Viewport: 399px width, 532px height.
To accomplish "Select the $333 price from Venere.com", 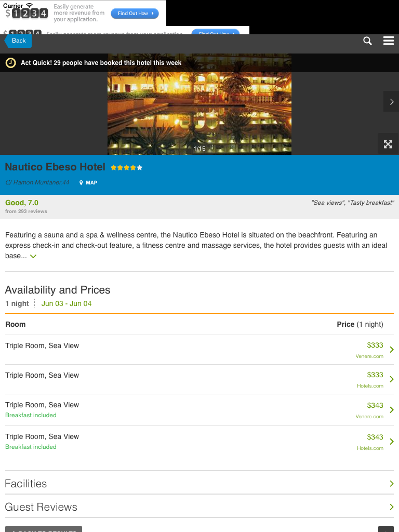I will pos(375,345).
